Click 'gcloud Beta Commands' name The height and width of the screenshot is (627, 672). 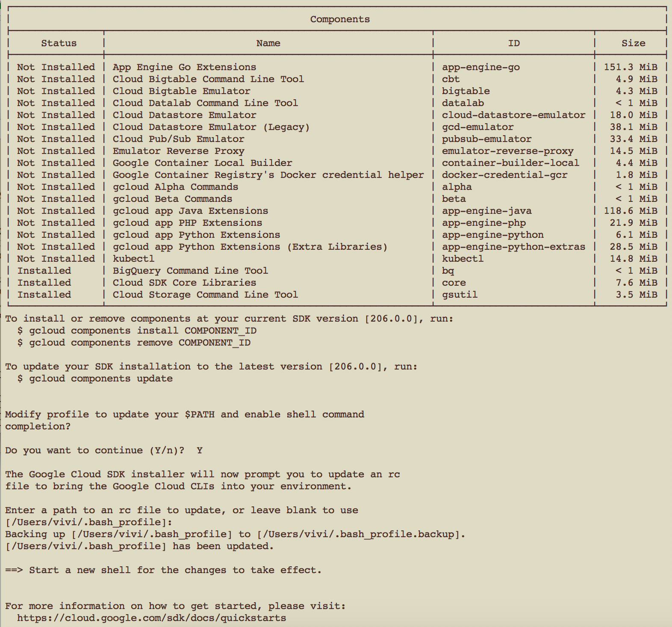pos(172,199)
